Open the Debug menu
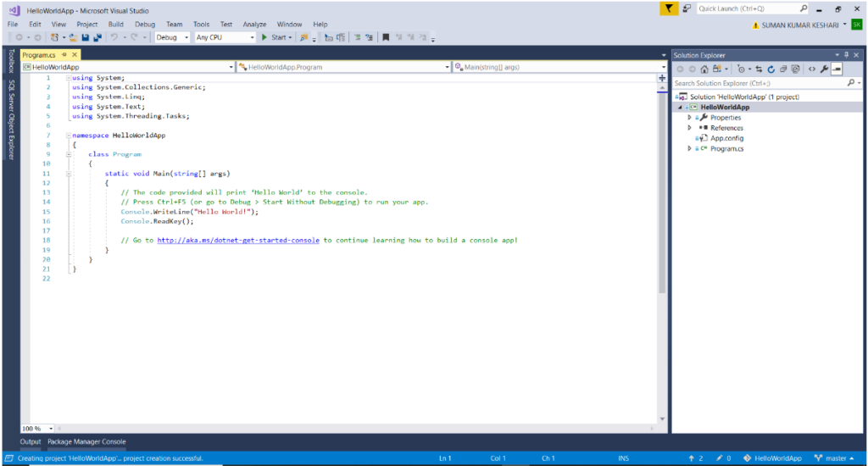868x466 pixels. tap(145, 25)
